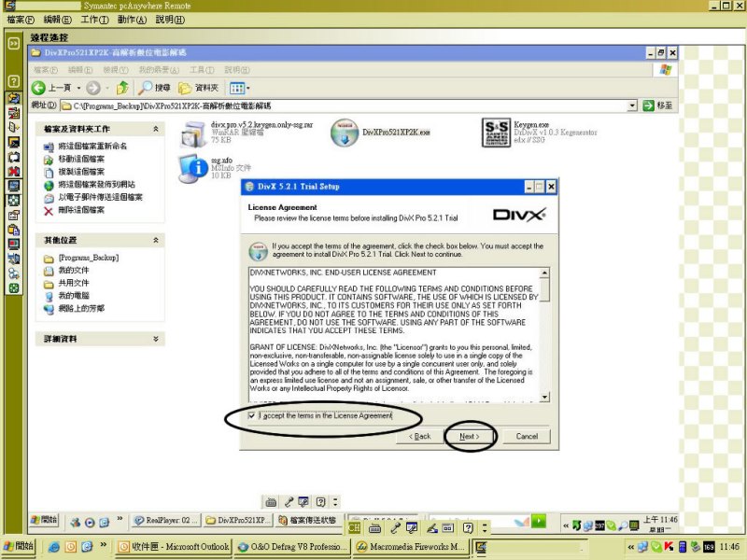Open pcAnywhere 編輯(E) menu
Image resolution: width=747 pixels, height=560 pixels.
57,20
